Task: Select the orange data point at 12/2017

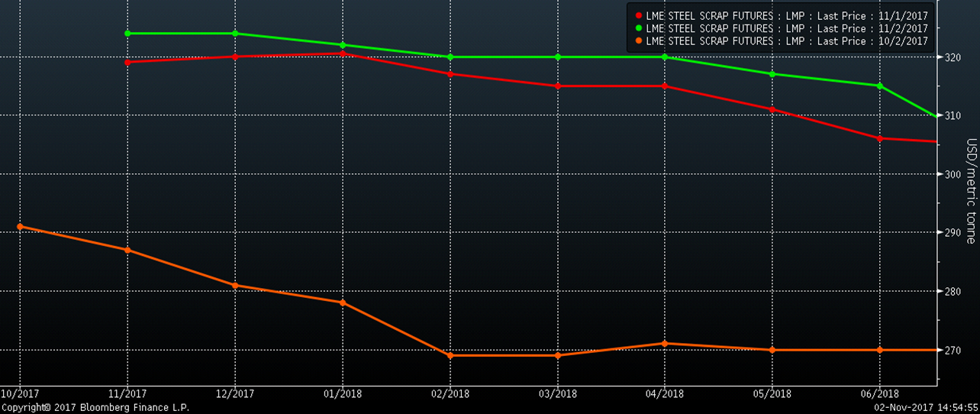Action: point(235,286)
